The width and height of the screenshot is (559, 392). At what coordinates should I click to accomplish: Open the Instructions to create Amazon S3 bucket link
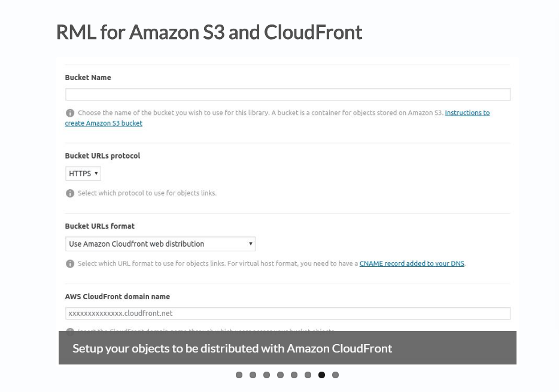(467, 113)
